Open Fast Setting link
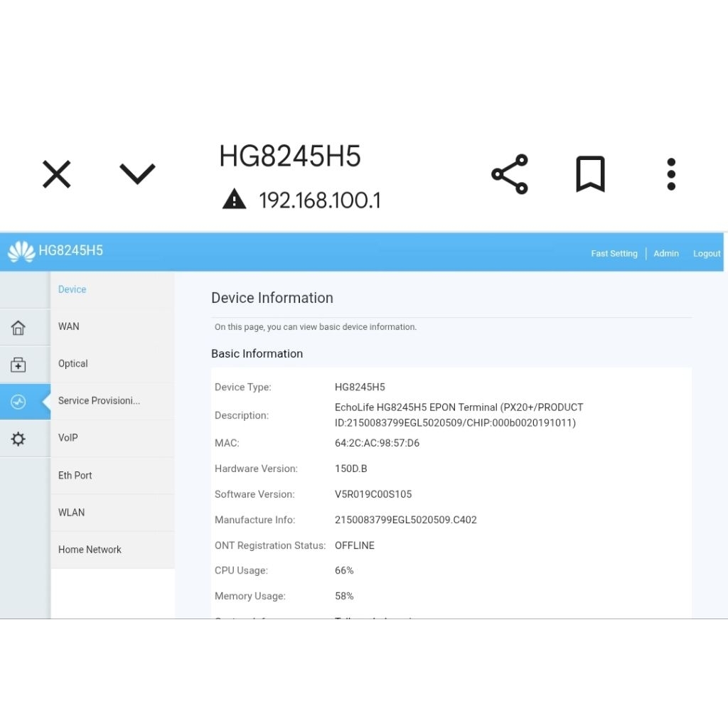The height and width of the screenshot is (728, 728). 614,254
